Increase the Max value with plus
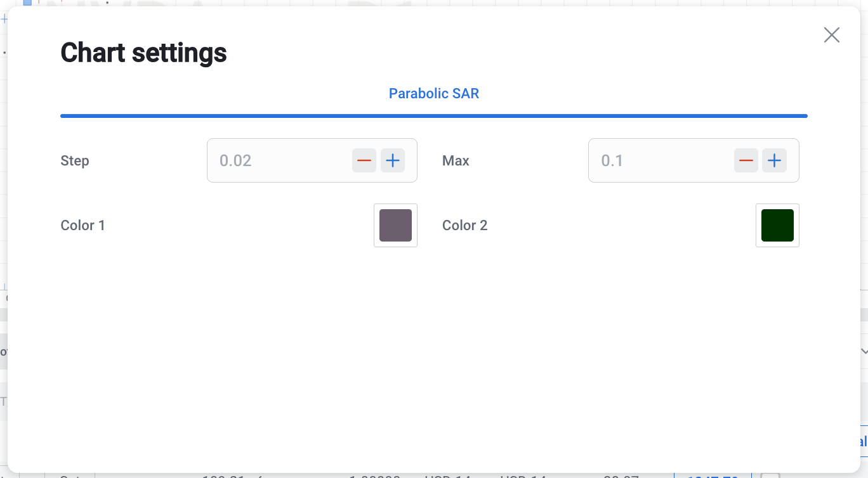Viewport: 868px width, 478px height. coord(774,160)
